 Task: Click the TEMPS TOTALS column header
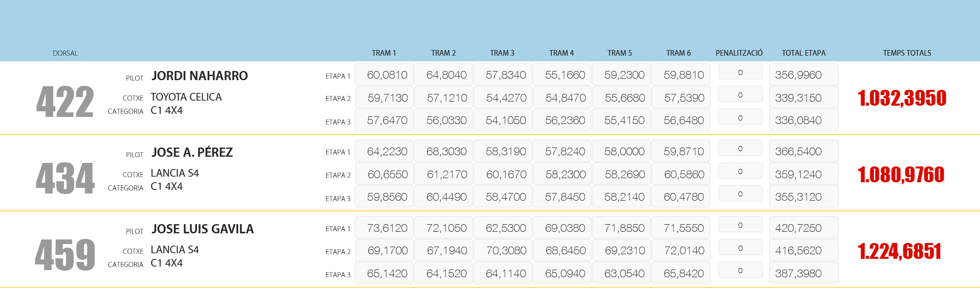[x=907, y=53]
